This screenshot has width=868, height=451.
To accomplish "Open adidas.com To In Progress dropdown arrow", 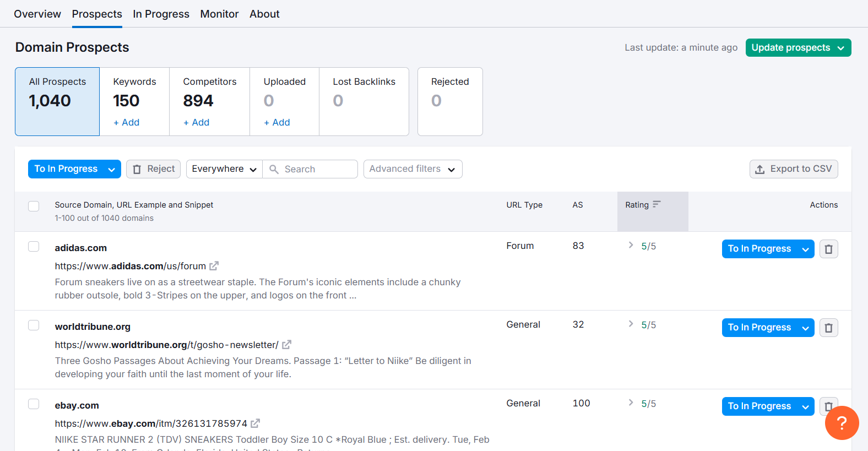I will 805,249.
